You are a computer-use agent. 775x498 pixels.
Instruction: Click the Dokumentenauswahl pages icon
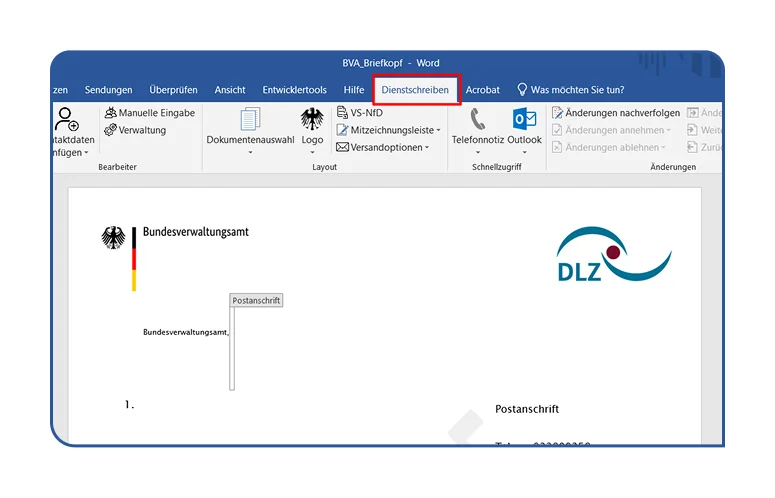pos(250,120)
